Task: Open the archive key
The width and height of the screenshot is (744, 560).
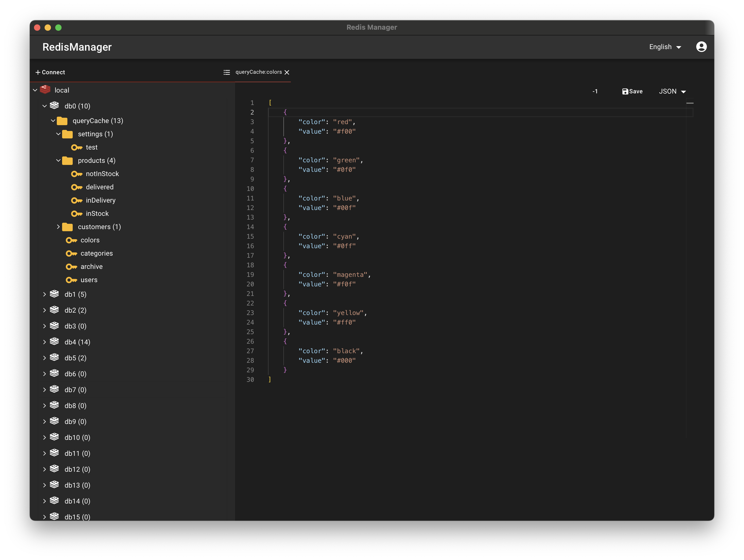Action: [92, 266]
